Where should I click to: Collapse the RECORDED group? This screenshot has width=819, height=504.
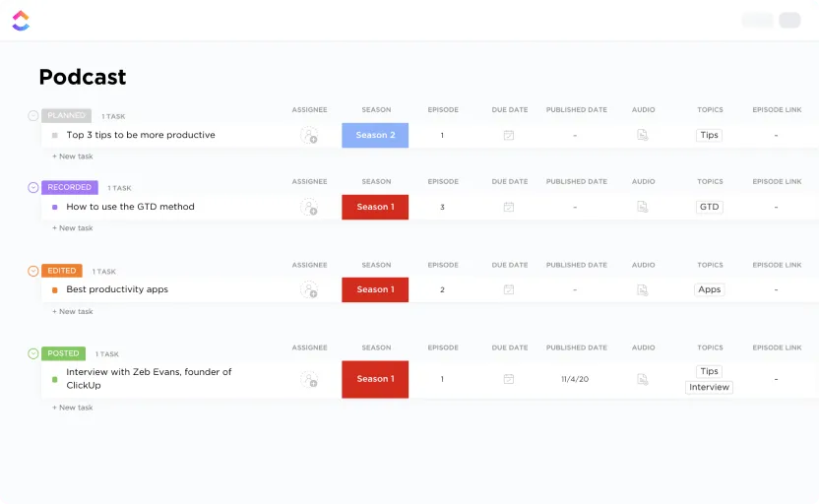click(32, 187)
